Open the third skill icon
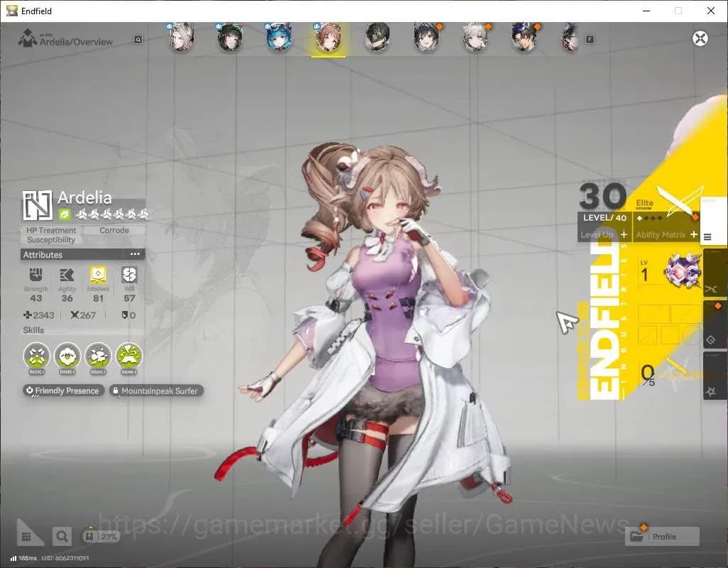This screenshot has width=728, height=568. click(99, 356)
